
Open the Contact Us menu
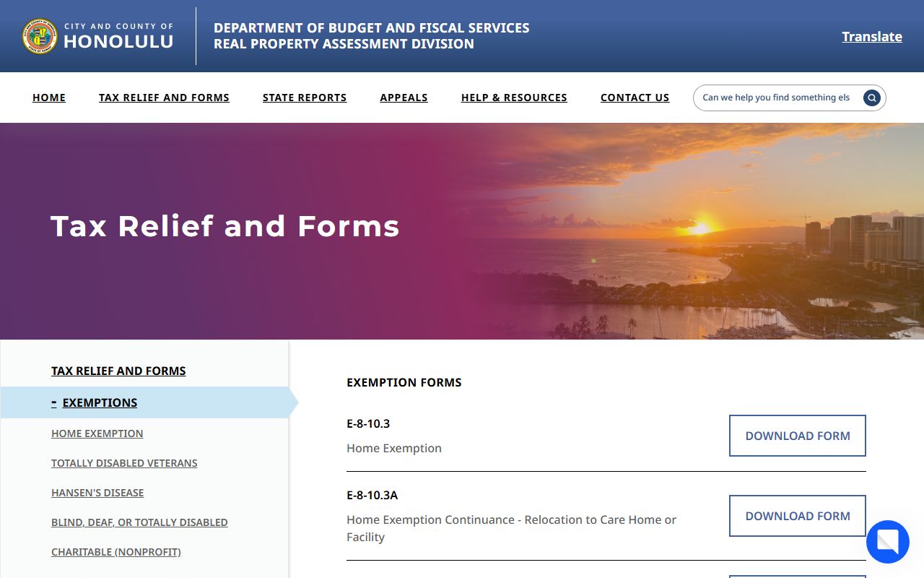[635, 98]
